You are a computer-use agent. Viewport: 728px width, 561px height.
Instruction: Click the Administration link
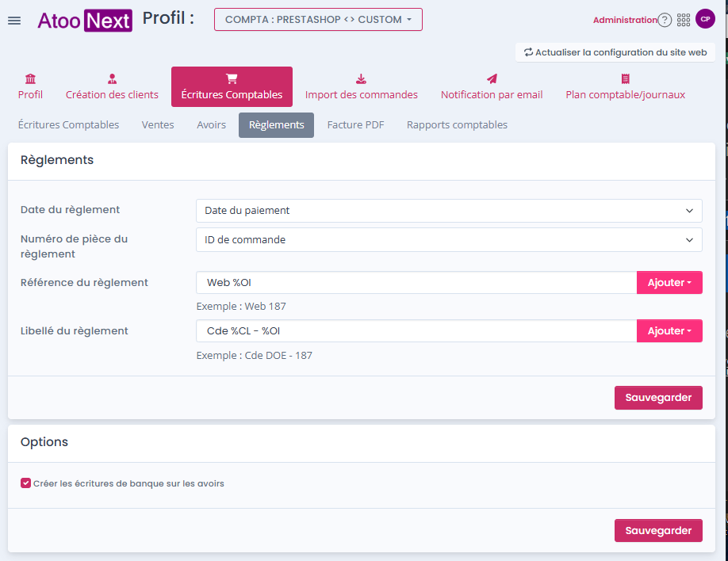[x=625, y=20]
